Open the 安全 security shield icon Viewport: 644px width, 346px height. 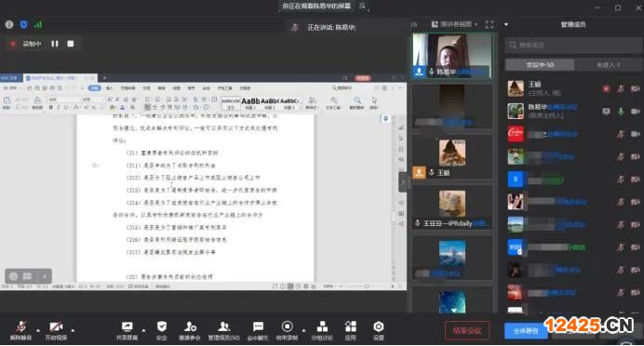tap(162, 331)
